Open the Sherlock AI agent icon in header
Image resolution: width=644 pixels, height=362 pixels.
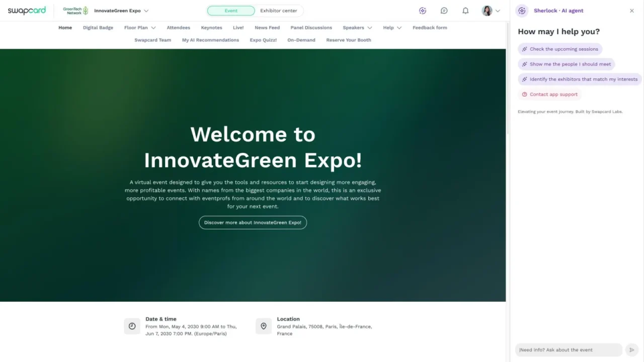tap(423, 11)
